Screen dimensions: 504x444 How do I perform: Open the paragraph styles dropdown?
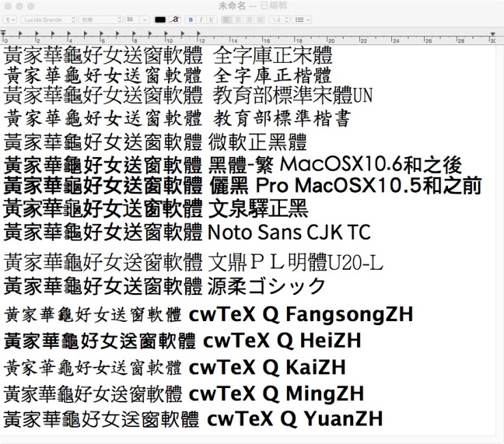pyautogui.click(x=11, y=20)
